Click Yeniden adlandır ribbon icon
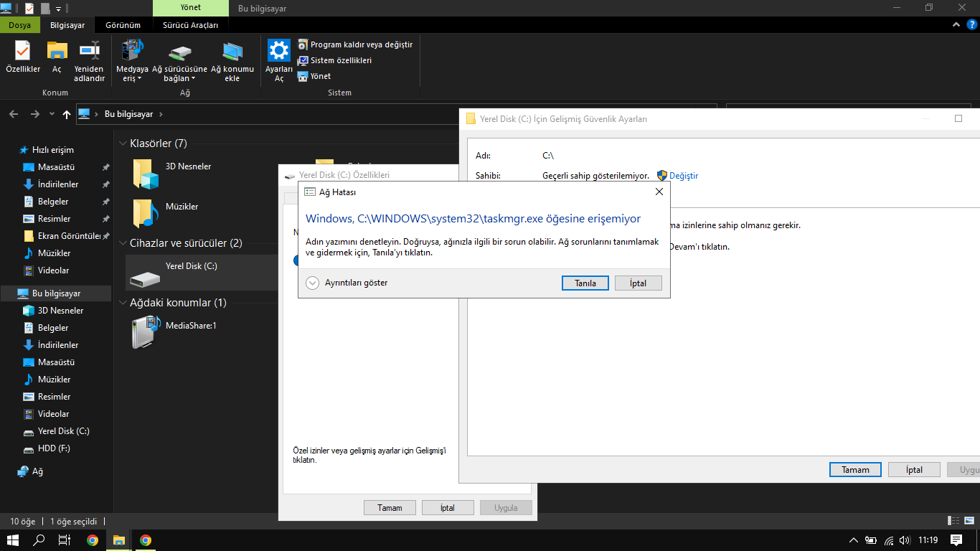980x551 pixels. click(90, 61)
